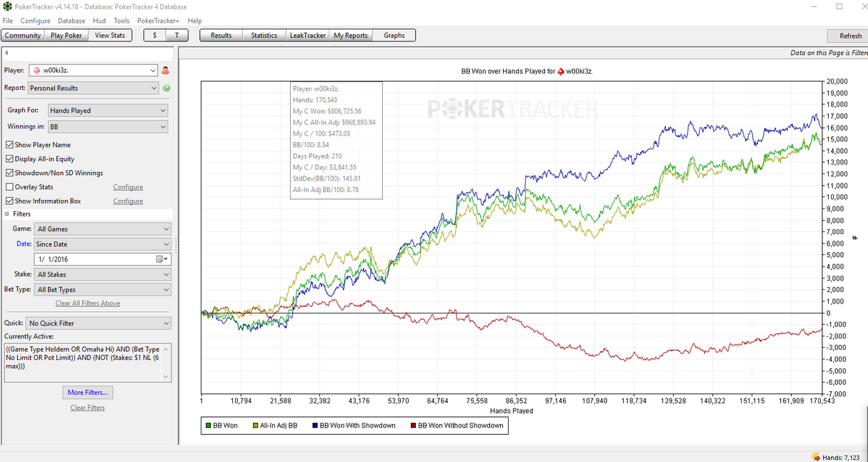Open the Hud menu

click(x=99, y=21)
